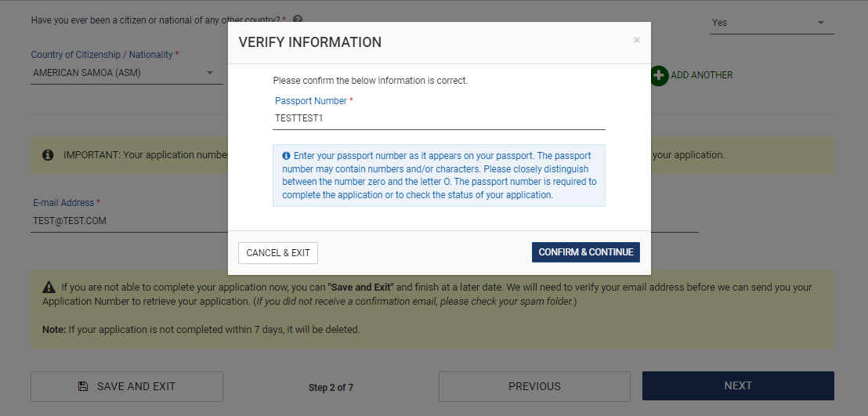Click the ADD ANOTHER text link
Image resolution: width=868 pixels, height=416 pixels.
click(x=702, y=75)
